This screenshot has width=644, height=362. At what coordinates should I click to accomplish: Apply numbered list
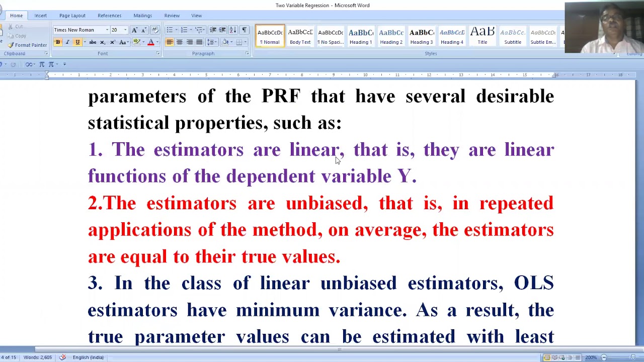click(x=184, y=30)
